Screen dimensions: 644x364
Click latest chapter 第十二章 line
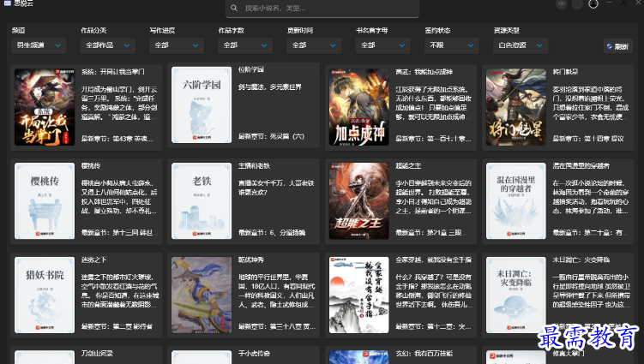[x=433, y=326]
